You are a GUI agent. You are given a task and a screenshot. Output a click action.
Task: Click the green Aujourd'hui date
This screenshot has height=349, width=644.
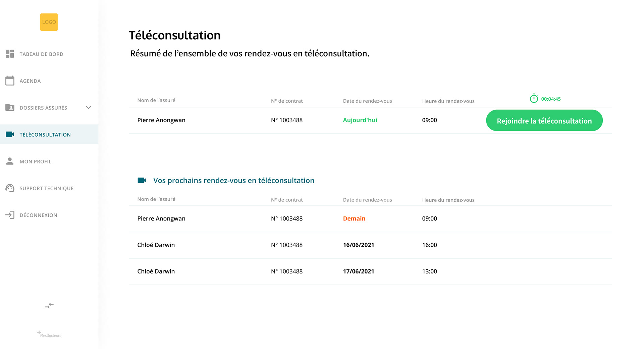(x=360, y=120)
